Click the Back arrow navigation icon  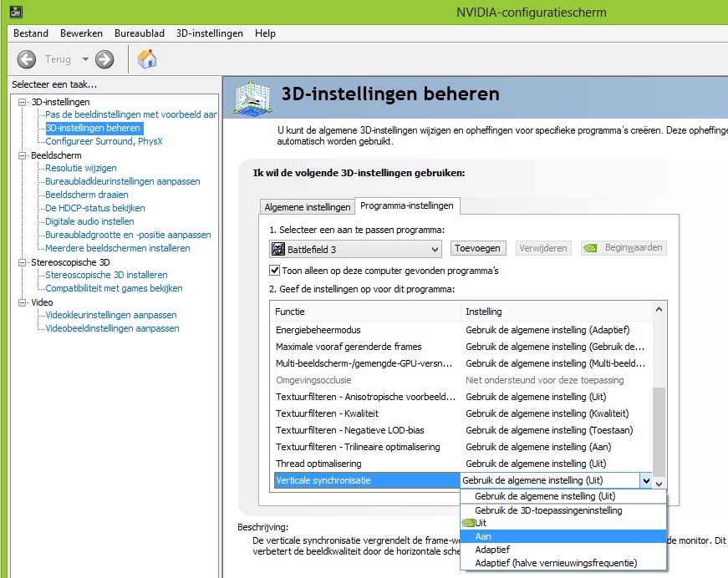pos(27,59)
